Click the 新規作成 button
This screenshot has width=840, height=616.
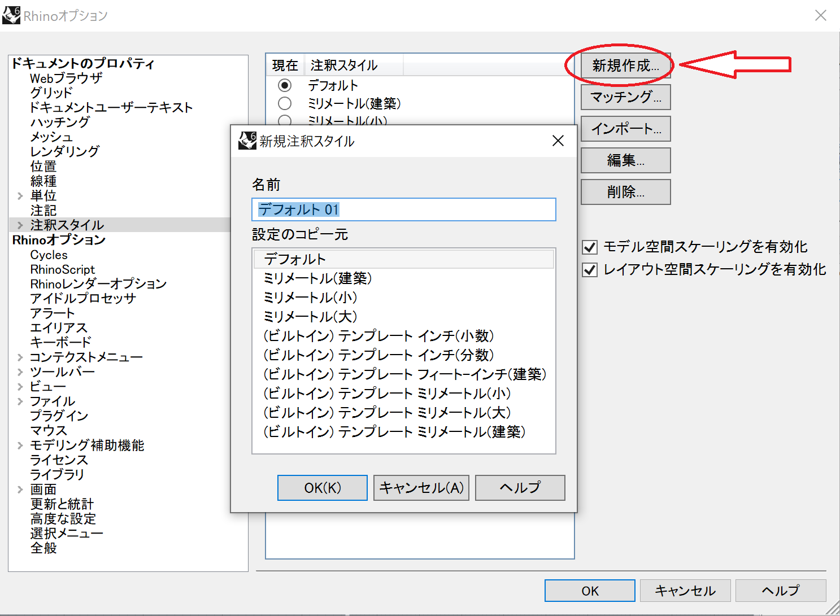(625, 65)
